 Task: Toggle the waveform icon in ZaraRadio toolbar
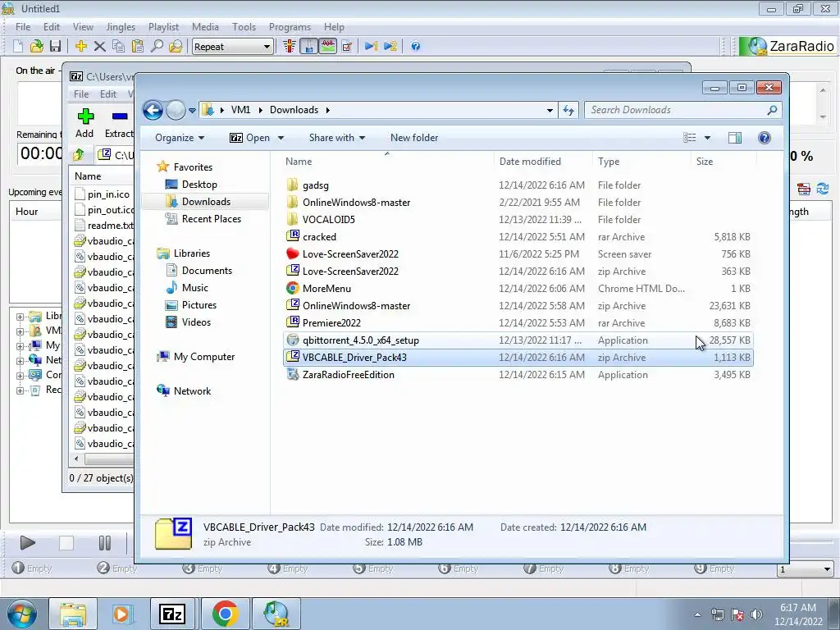(327, 47)
